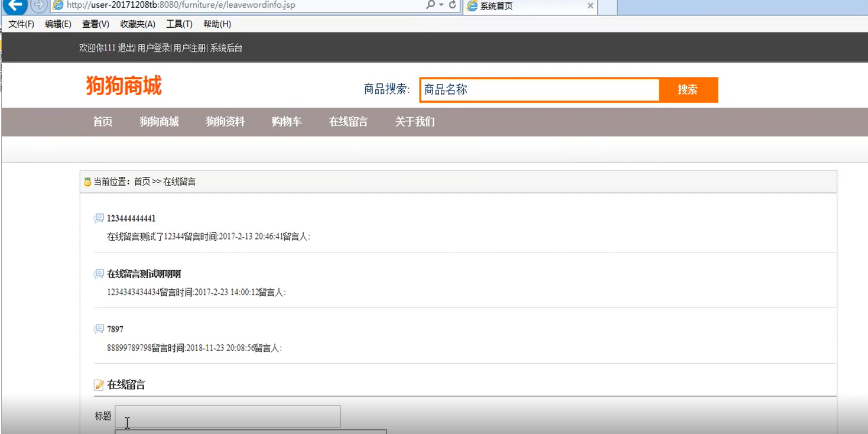The width and height of the screenshot is (868, 434).
Task: Click the IE page icon in the address bar
Action: (x=58, y=5)
